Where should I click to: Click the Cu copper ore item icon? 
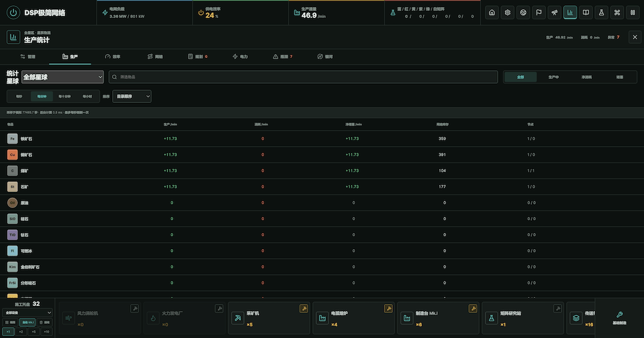coord(12,155)
